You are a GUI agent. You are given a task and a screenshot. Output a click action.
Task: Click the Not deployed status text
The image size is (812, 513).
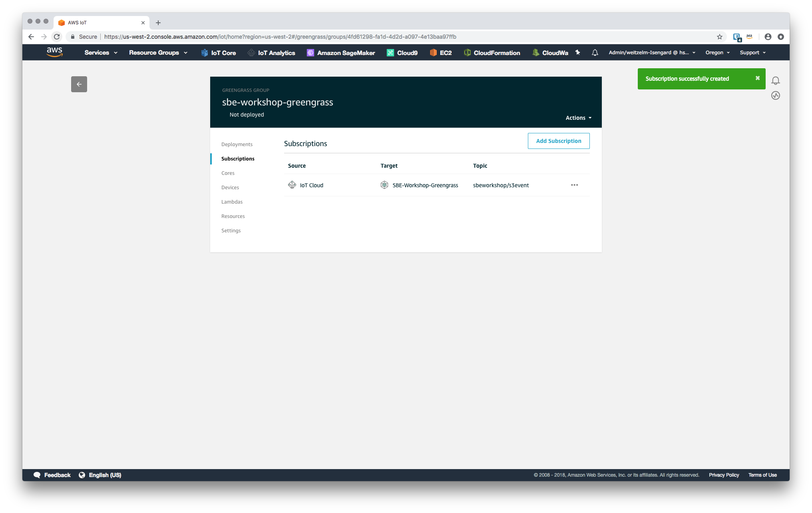(x=247, y=115)
